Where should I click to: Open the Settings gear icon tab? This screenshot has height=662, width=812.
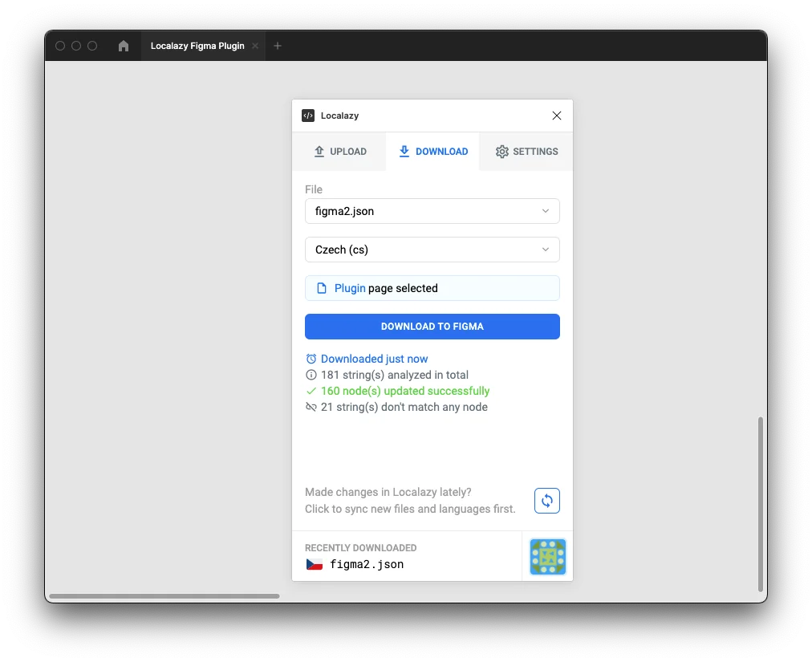tap(502, 151)
